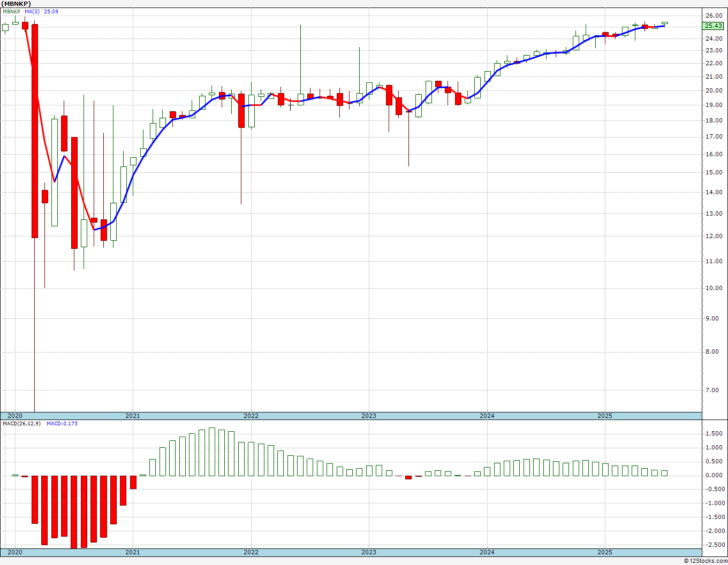Select the 15.00 price axis label

pos(714,173)
